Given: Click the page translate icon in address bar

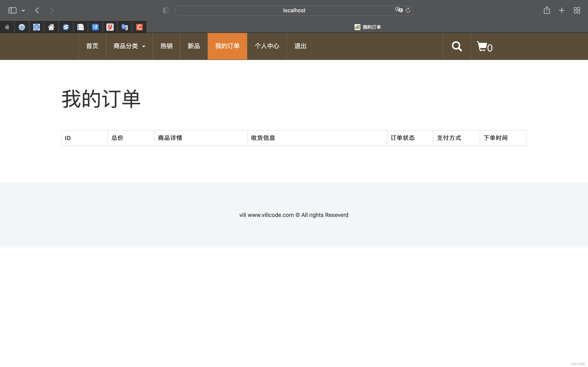Looking at the screenshot, I should tap(399, 10).
